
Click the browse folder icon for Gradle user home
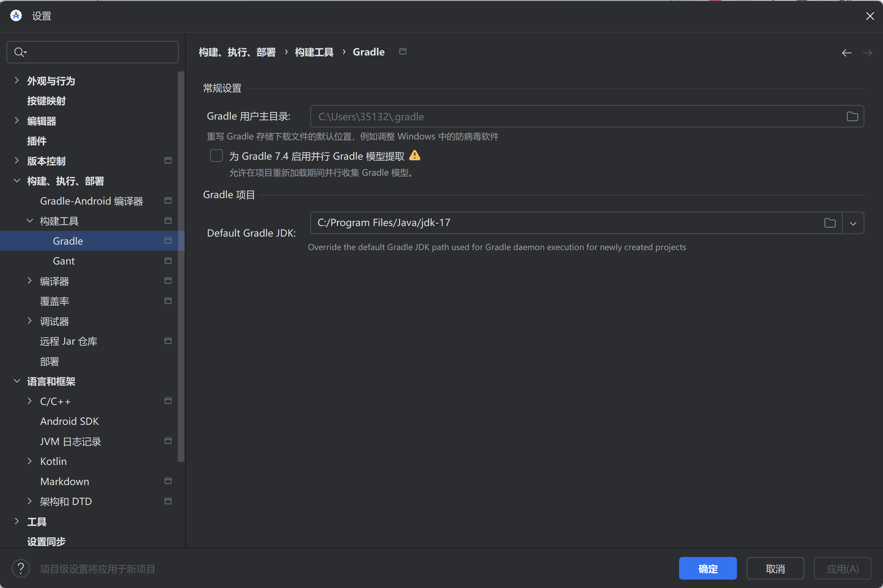(852, 117)
